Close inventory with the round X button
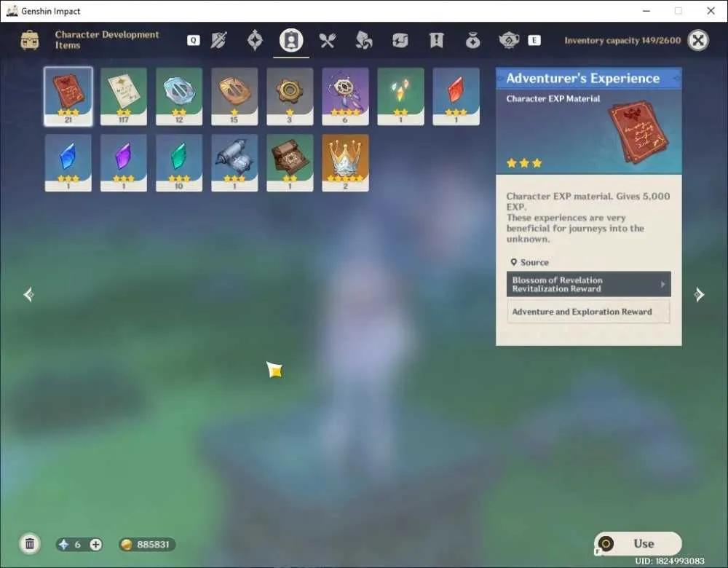 point(698,40)
